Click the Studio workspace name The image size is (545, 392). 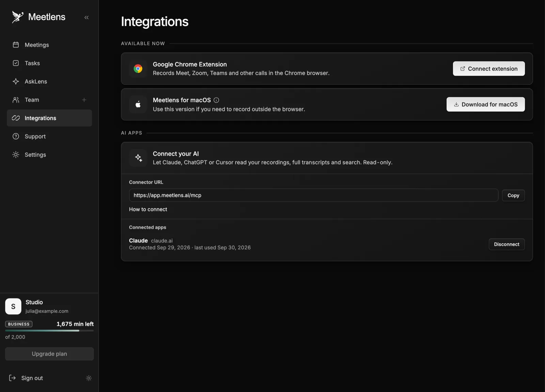[x=34, y=302]
